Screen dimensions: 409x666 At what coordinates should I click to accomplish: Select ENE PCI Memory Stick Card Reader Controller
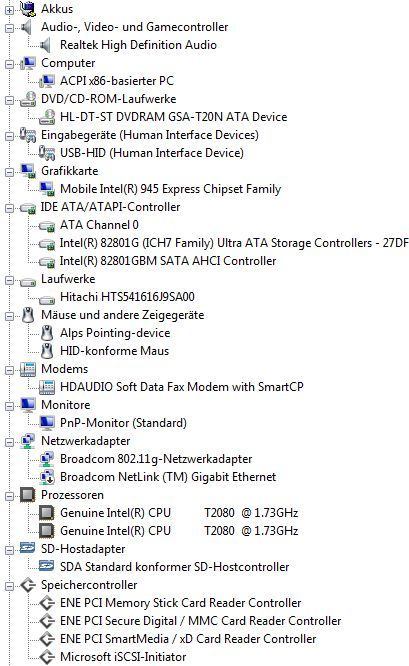[181, 603]
